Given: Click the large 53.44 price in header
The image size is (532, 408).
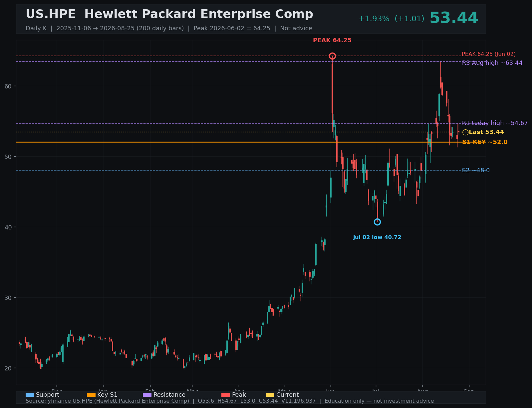Looking at the screenshot, I should pyautogui.click(x=454, y=18).
